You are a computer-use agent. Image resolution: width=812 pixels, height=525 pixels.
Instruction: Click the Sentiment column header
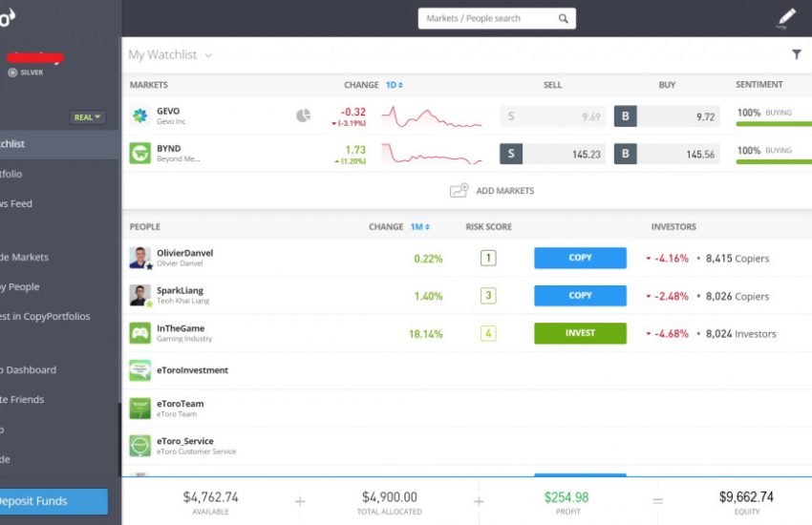[x=759, y=84]
